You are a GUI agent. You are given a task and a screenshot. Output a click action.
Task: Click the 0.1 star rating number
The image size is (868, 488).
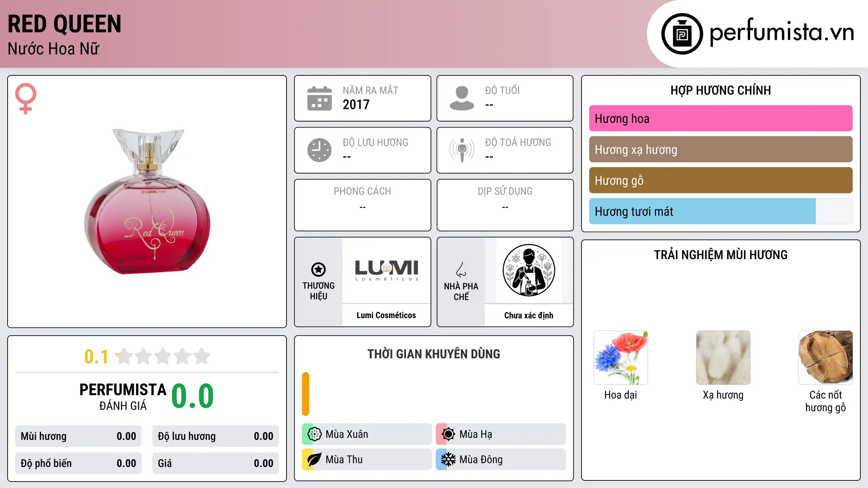[96, 357]
